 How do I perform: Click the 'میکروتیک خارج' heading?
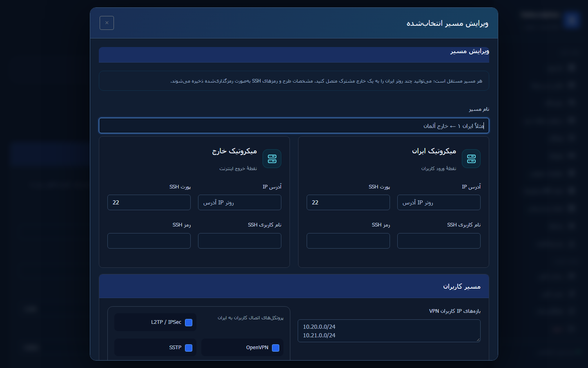(234, 151)
